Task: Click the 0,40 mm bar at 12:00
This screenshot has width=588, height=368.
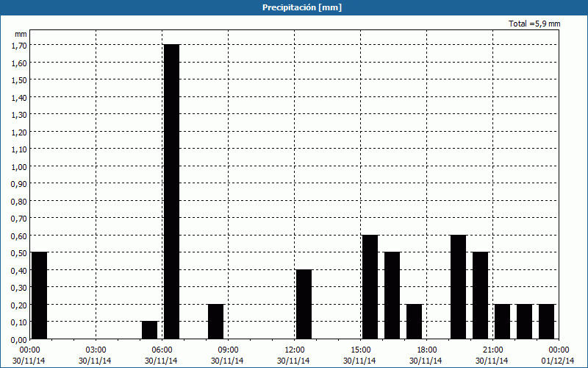Action: pyautogui.click(x=304, y=304)
